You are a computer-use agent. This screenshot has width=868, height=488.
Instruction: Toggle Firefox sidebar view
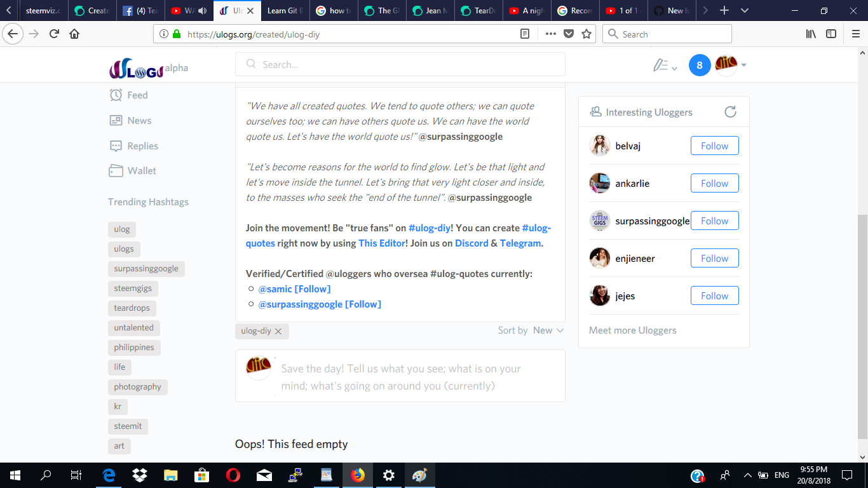click(x=831, y=34)
